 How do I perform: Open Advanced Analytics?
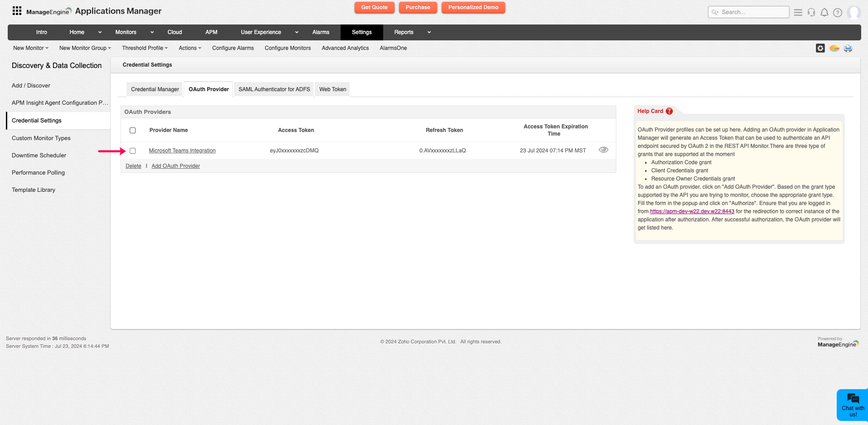[346, 48]
